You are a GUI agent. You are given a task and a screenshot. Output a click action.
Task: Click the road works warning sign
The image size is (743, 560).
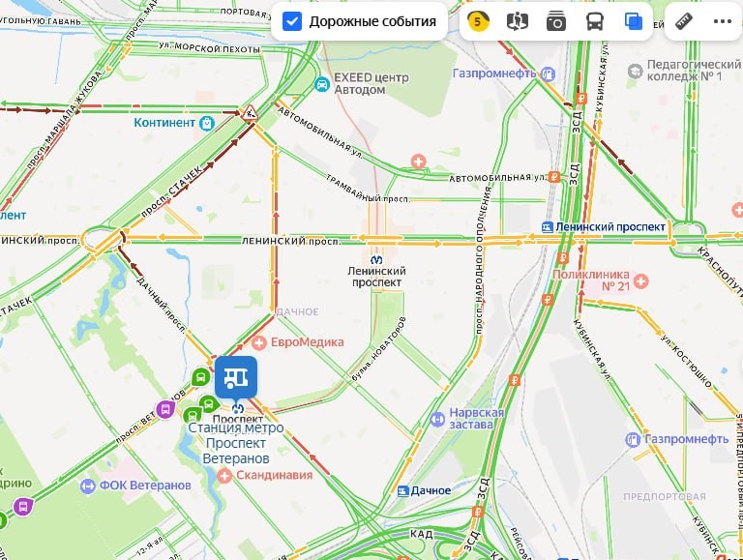(x=250, y=113)
